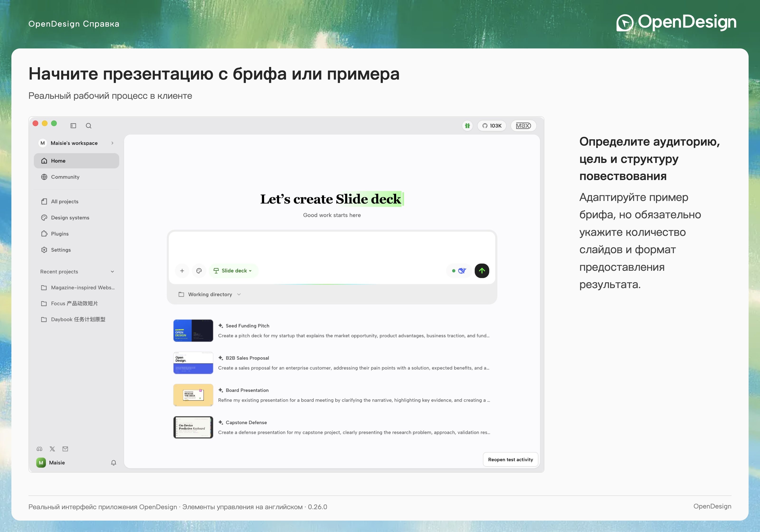Open All projects
760x532 pixels.
click(76, 201)
